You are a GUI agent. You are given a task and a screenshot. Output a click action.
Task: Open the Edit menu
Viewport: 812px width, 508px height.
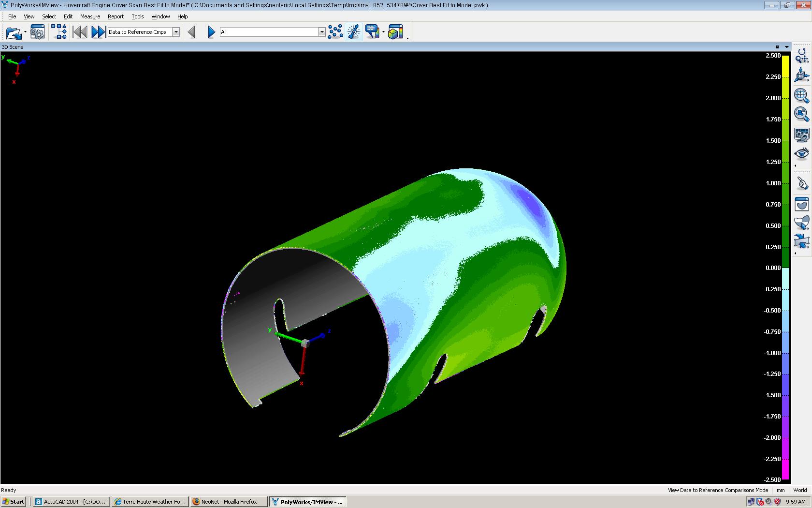pos(68,16)
